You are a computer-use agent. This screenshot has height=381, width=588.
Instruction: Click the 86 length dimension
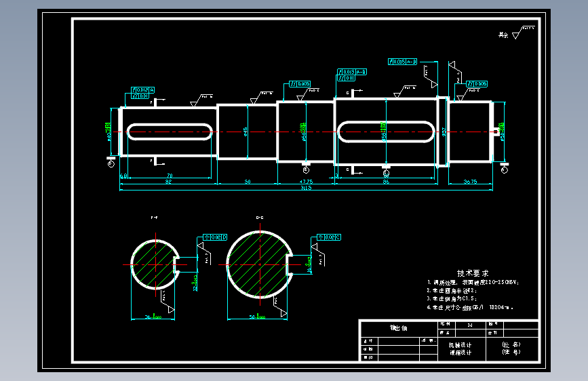(x=386, y=182)
